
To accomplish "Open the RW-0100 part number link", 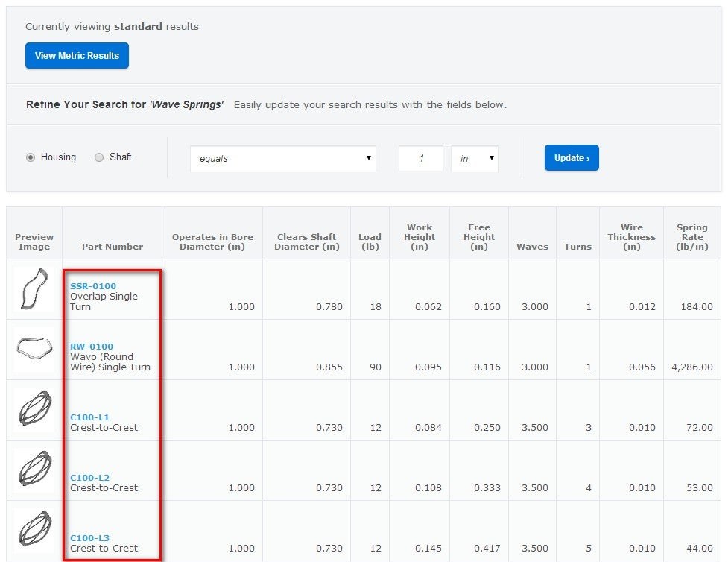I will 92,347.
